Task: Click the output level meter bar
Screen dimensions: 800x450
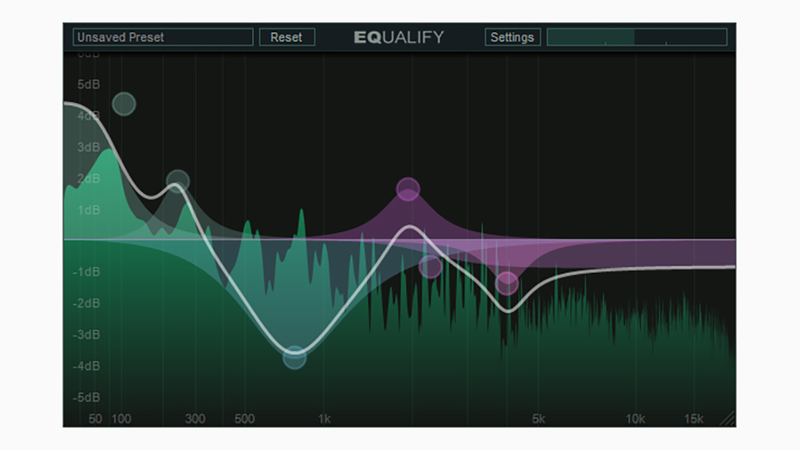Action: 637,37
